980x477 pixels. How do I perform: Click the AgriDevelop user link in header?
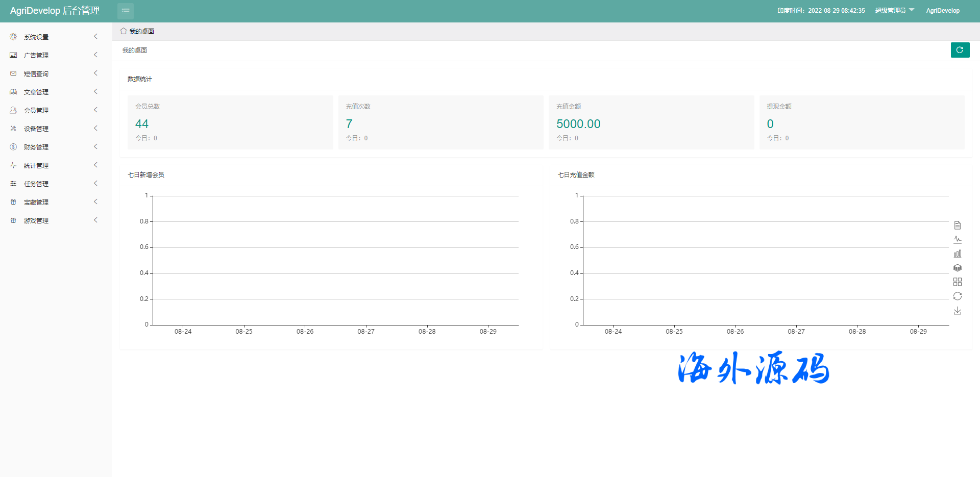pos(942,11)
